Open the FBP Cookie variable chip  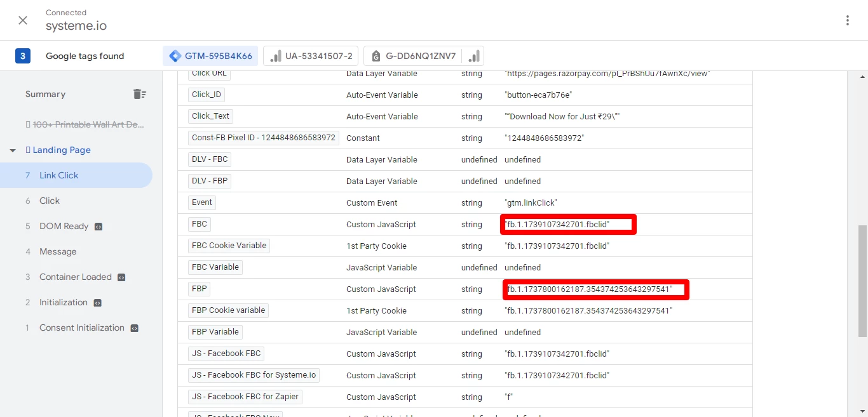pyautogui.click(x=228, y=310)
